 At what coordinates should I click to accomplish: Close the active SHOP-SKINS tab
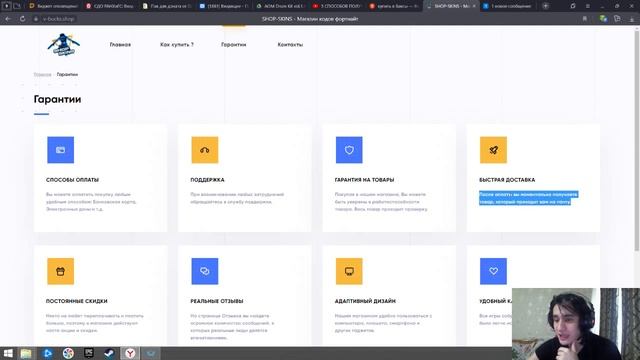pyautogui.click(x=474, y=6)
